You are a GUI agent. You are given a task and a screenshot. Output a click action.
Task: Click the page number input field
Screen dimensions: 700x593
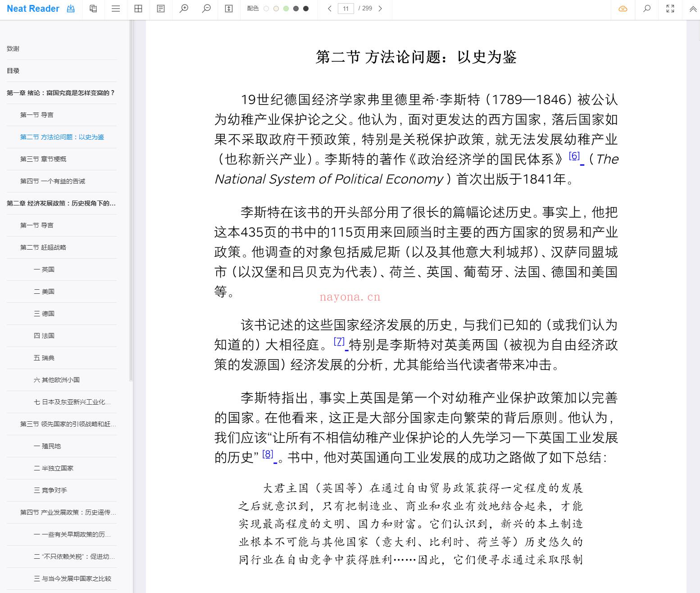pyautogui.click(x=346, y=9)
